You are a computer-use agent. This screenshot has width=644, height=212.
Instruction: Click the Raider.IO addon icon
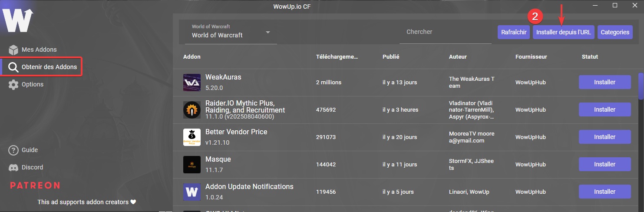click(x=192, y=110)
